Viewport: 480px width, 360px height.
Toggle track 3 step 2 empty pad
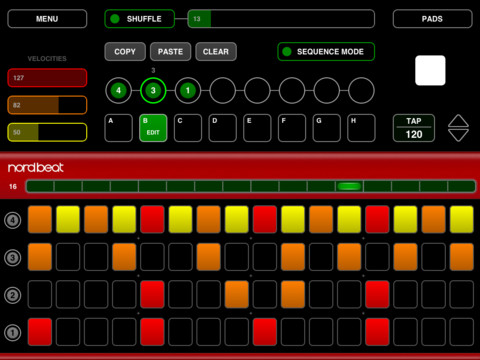pyautogui.click(x=68, y=257)
